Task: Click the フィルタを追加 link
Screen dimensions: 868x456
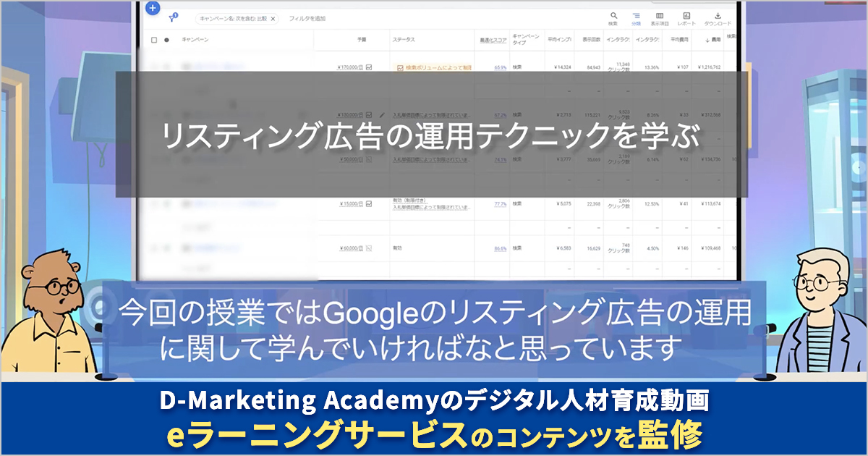Action: [x=307, y=18]
